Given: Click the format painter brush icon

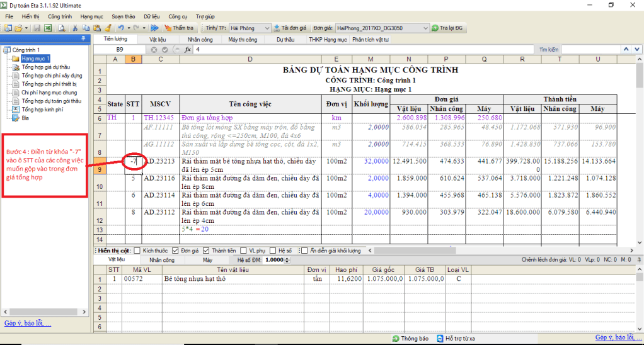Looking at the screenshot, I should pos(108,28).
